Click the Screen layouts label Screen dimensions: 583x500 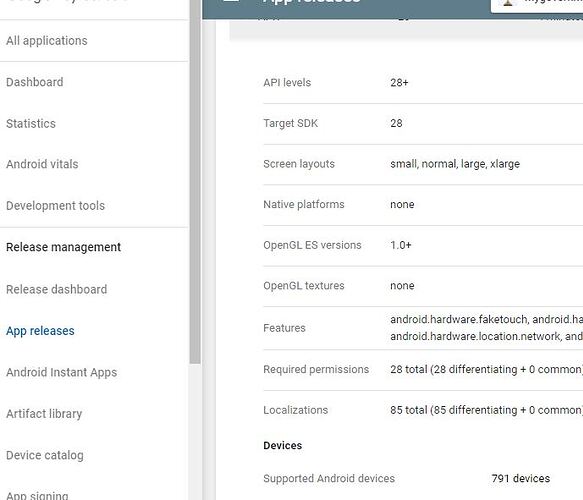[x=299, y=164]
